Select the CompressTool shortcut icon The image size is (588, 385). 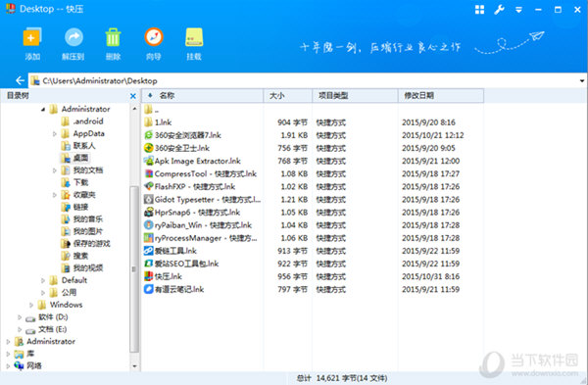149,173
